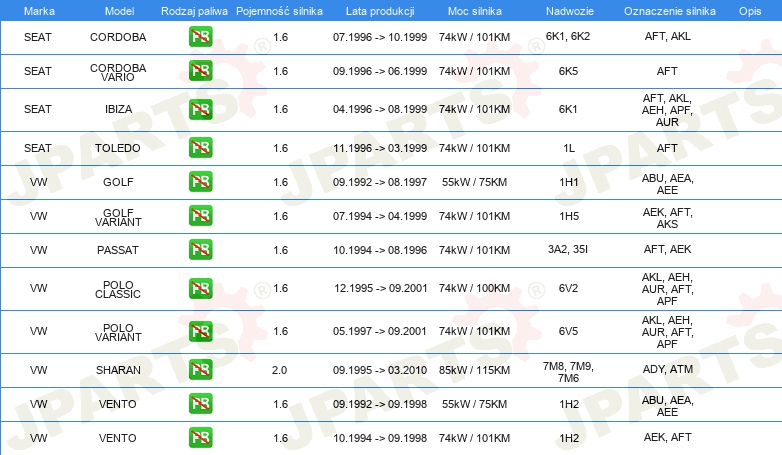Screen dimensions: 782x455
Task: Select the CORDOBA VARIO model cell
Action: [x=118, y=72]
